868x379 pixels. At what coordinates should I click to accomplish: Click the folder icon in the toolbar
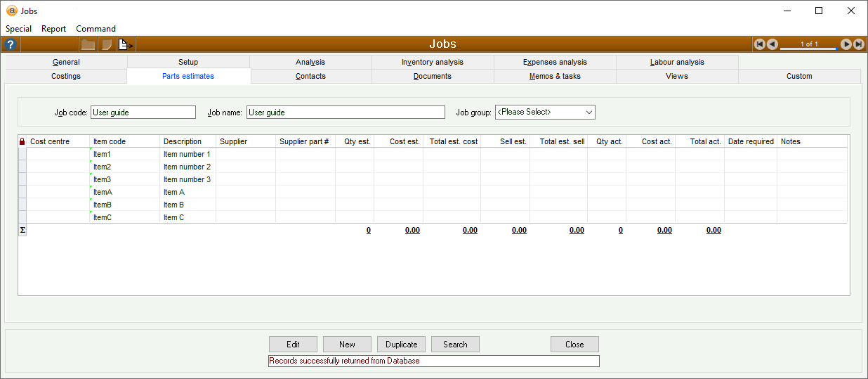88,44
